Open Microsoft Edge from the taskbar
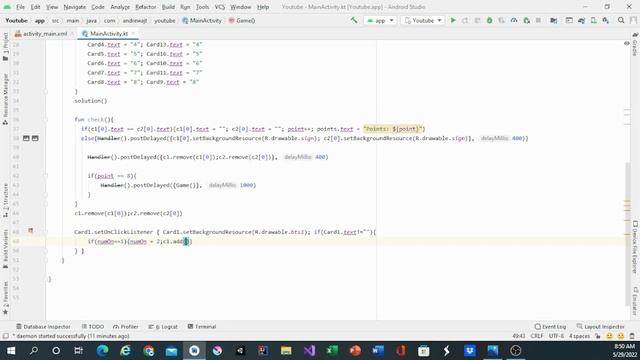Image resolution: width=640 pixels, height=360 pixels. [x=102, y=351]
